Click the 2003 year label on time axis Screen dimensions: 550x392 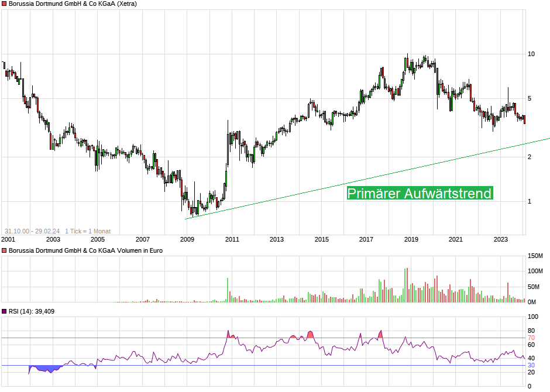[53, 239]
